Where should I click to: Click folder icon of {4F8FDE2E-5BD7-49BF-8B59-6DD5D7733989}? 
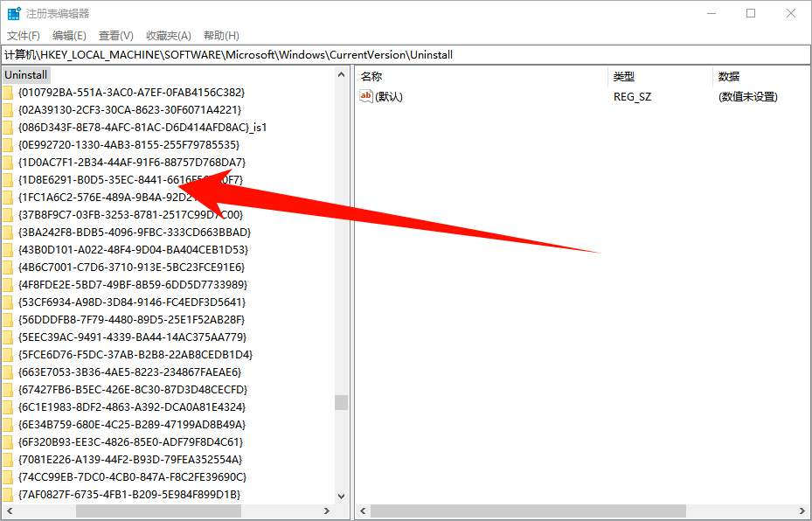coord(8,285)
